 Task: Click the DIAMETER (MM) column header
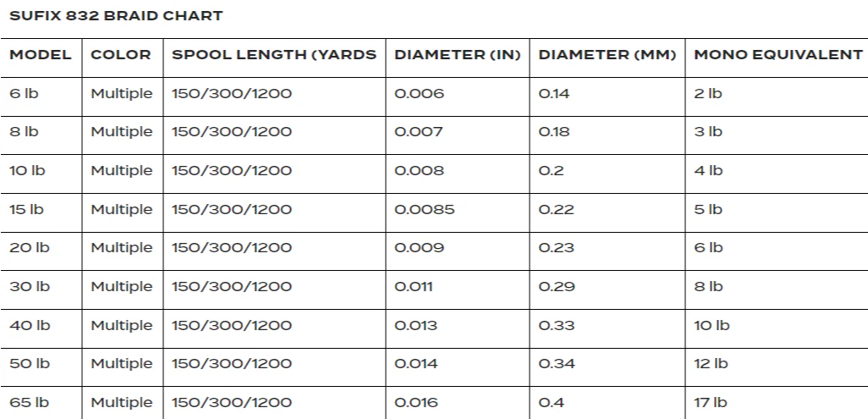tap(607, 55)
